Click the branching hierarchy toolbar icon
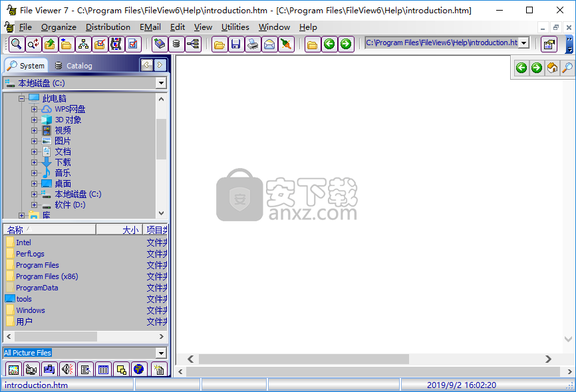The width and height of the screenshot is (576, 392). 193,45
